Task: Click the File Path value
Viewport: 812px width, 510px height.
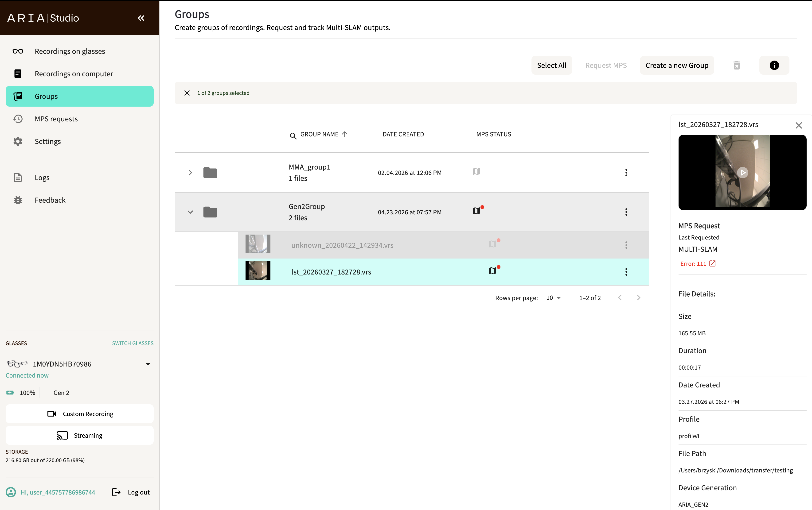Action: coord(735,471)
